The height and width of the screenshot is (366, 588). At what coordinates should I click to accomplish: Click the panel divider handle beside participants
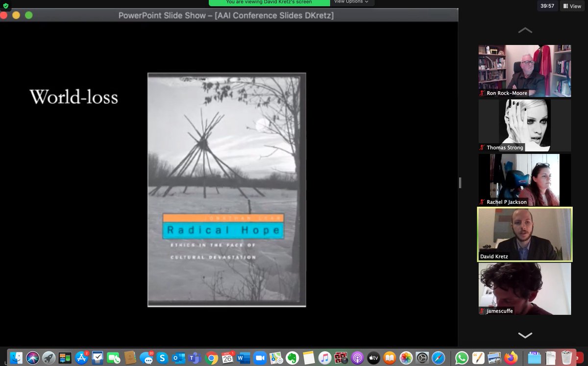pyautogui.click(x=460, y=183)
